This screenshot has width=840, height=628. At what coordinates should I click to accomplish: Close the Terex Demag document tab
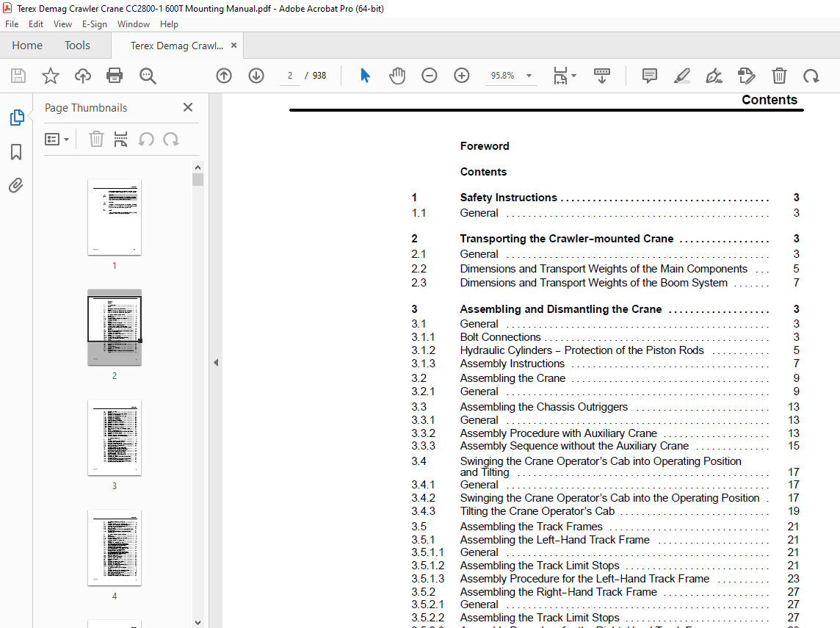[x=233, y=46]
